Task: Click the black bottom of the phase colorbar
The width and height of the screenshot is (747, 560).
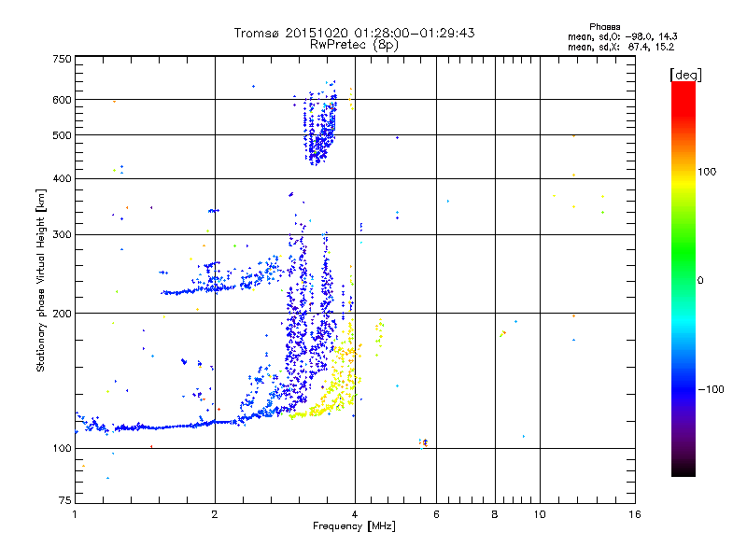Action: 684,469
